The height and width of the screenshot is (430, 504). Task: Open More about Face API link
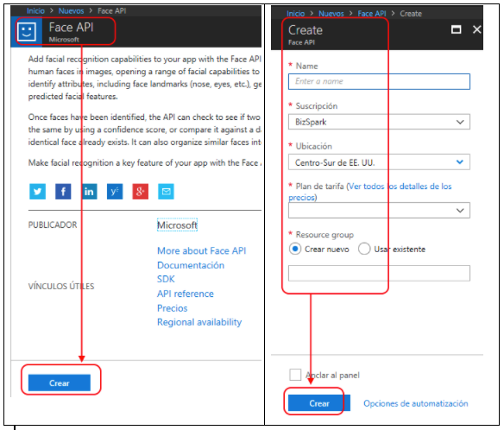tap(202, 251)
